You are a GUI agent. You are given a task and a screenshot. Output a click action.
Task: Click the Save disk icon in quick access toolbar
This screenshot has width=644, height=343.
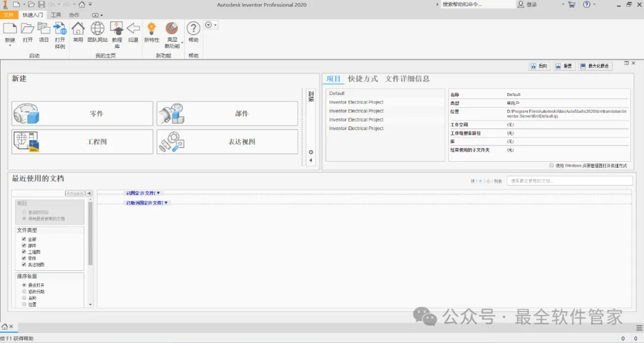click(x=42, y=5)
